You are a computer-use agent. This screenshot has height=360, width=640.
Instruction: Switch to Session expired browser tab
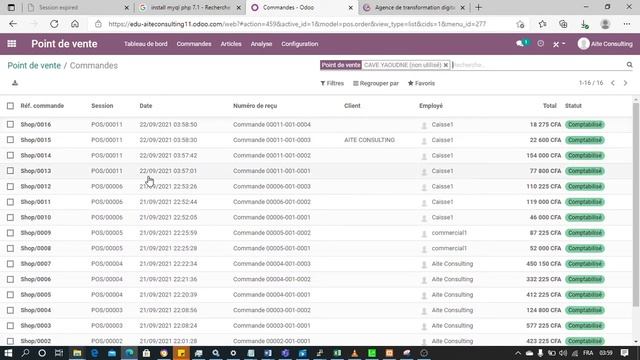pyautogui.click(x=78, y=7)
